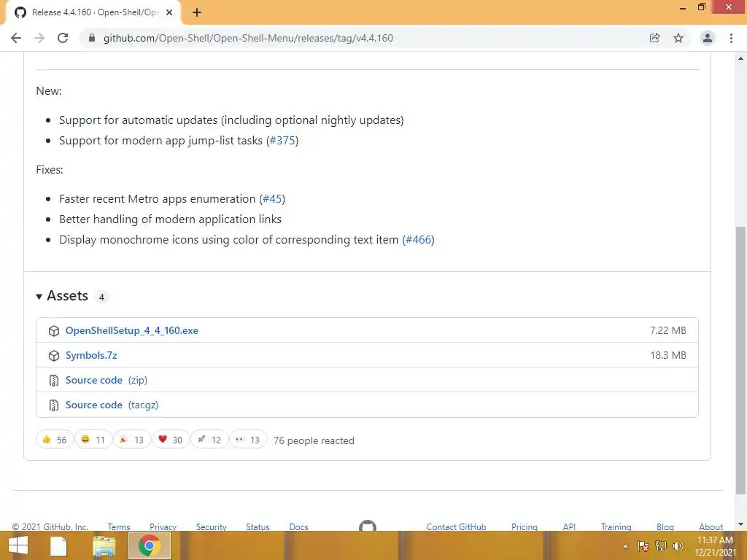
Task: Open the network tray icon
Action: pyautogui.click(x=661, y=546)
